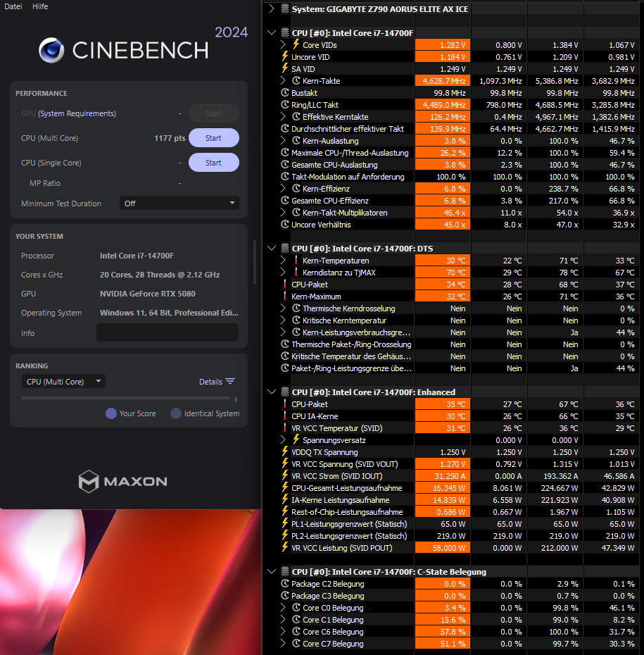The width and height of the screenshot is (644, 655).
Task: Click the clock icon beside Thermische Kerndrosselung
Action: pos(296,308)
